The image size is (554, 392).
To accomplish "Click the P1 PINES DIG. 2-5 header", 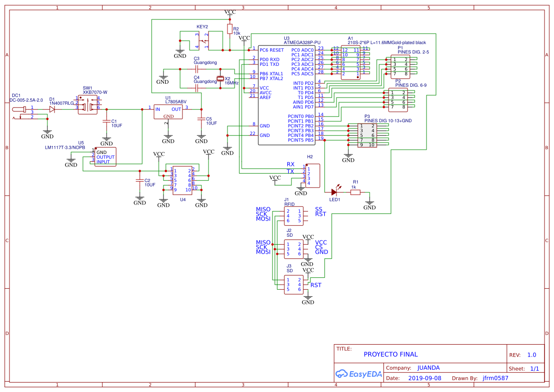I will click(x=400, y=66).
